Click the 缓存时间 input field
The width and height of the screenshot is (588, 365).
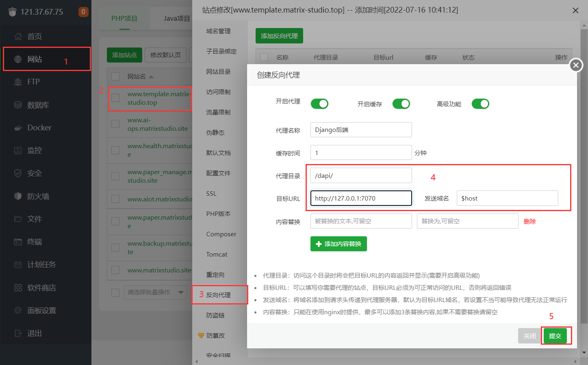tap(361, 153)
